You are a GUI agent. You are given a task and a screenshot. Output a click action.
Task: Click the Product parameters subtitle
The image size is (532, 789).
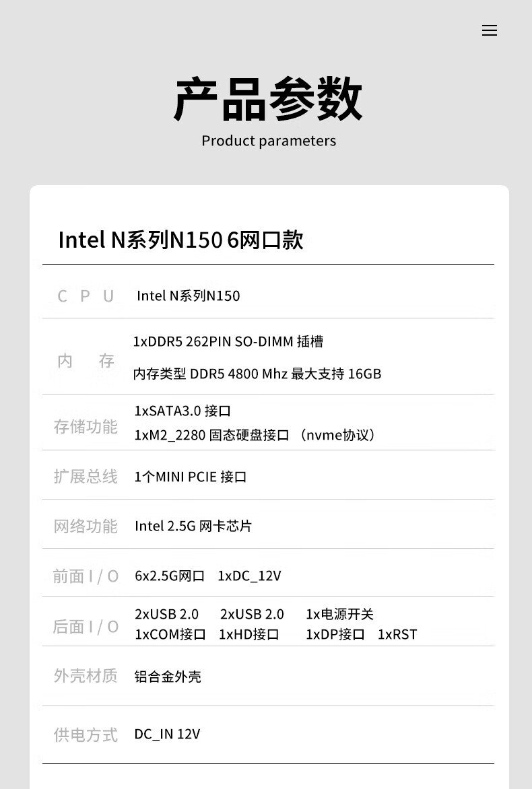pyautogui.click(x=268, y=141)
